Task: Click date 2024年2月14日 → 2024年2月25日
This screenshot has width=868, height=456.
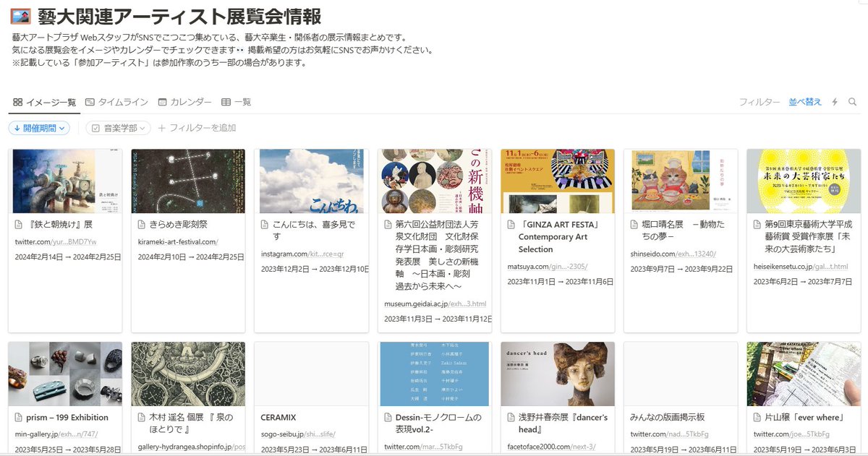Action: [x=68, y=257]
